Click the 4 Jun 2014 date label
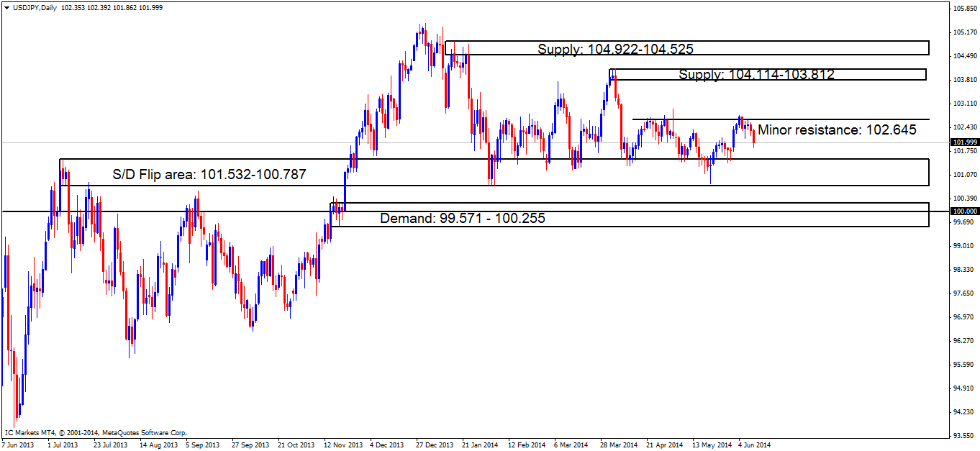 pos(756,445)
